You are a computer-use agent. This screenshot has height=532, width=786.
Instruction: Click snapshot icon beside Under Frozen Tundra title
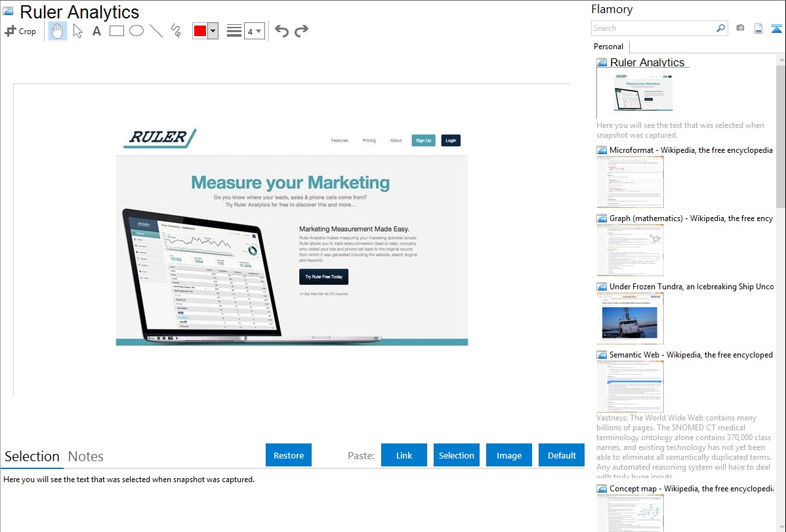tap(602, 287)
